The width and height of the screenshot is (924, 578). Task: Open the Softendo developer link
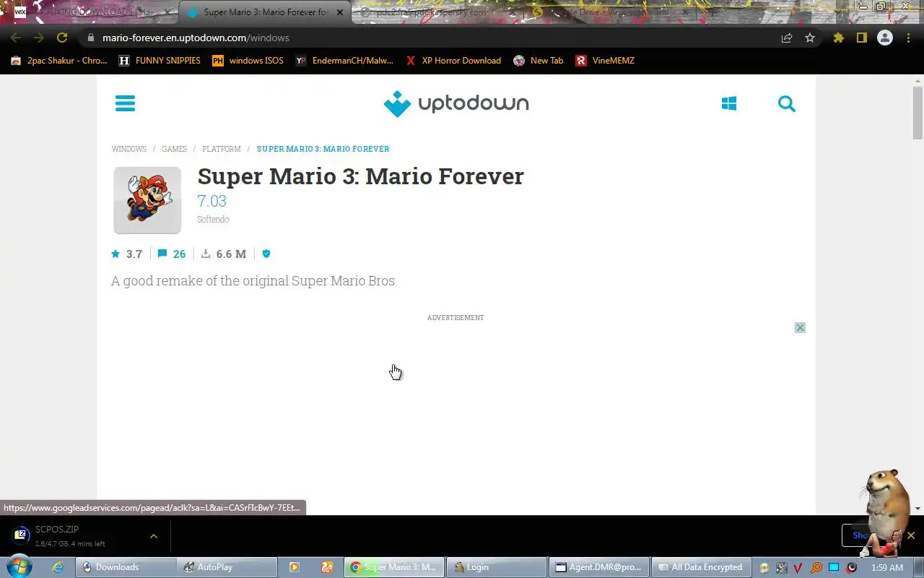(x=213, y=220)
